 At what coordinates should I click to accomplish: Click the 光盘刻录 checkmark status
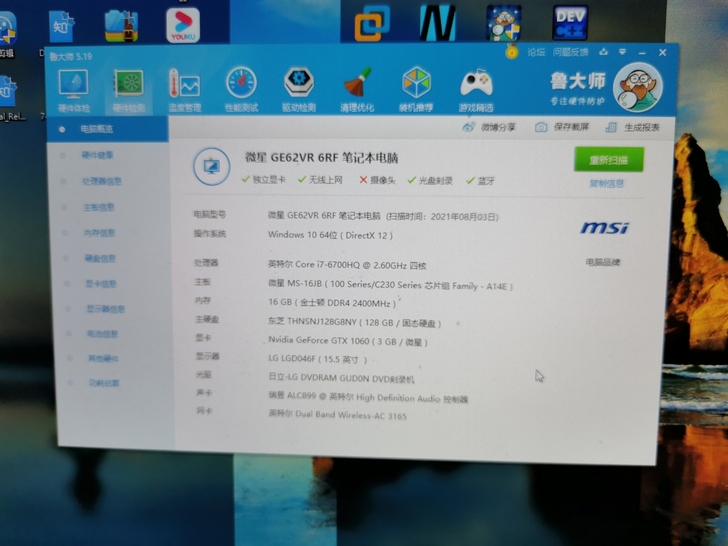pos(430,180)
